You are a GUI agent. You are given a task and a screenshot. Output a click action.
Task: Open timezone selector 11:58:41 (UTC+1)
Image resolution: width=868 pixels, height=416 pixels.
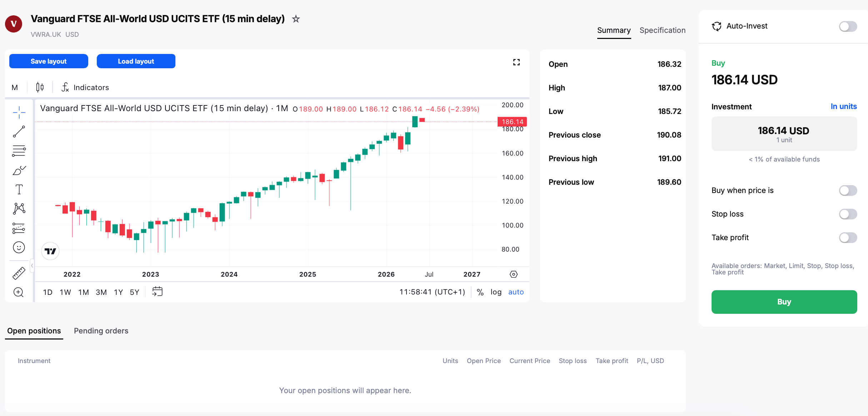pyautogui.click(x=432, y=292)
